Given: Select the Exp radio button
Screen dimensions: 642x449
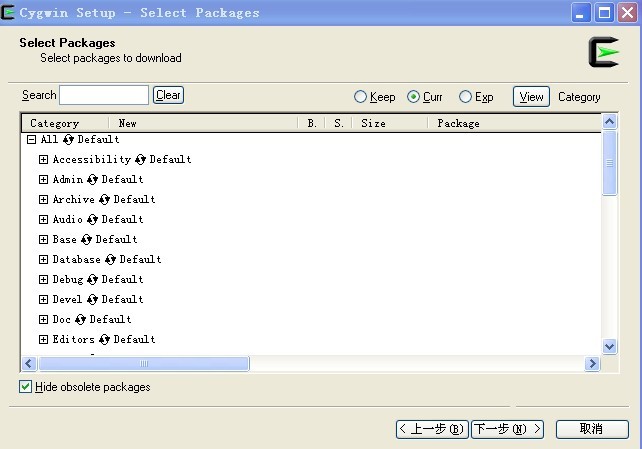Looking at the screenshot, I should click(465, 97).
